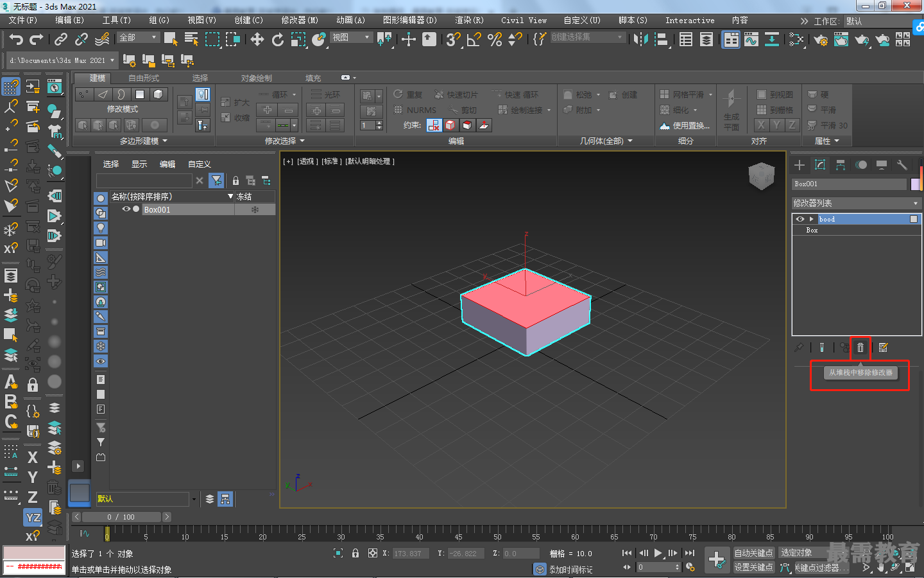Screen dimensions: 924x578
Task: Open the Curve Editor
Action: [751, 40]
